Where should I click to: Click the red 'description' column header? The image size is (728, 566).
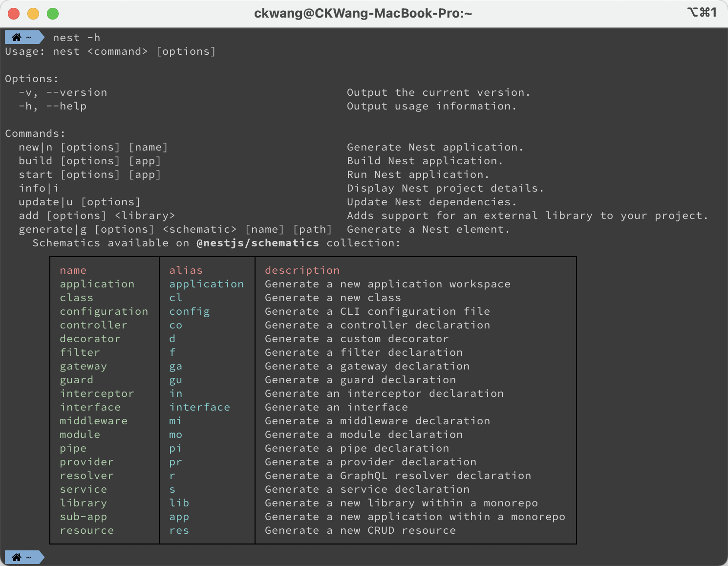tap(302, 270)
